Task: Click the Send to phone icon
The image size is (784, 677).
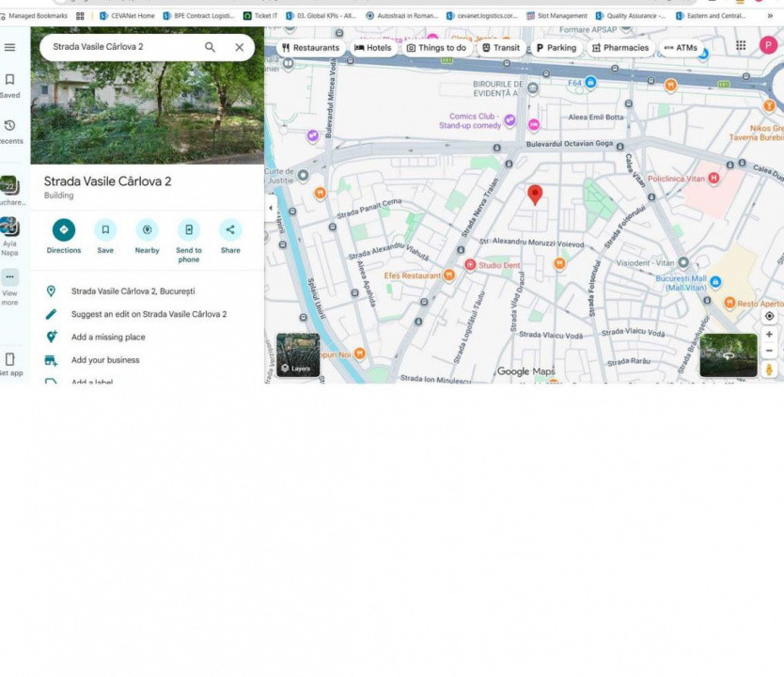Action: click(x=189, y=230)
